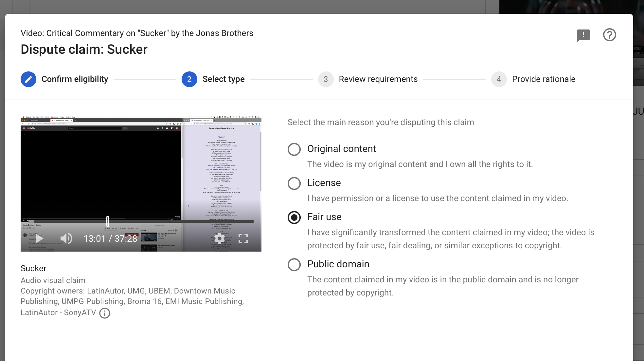Click the step 3 circle icon

pos(326,79)
